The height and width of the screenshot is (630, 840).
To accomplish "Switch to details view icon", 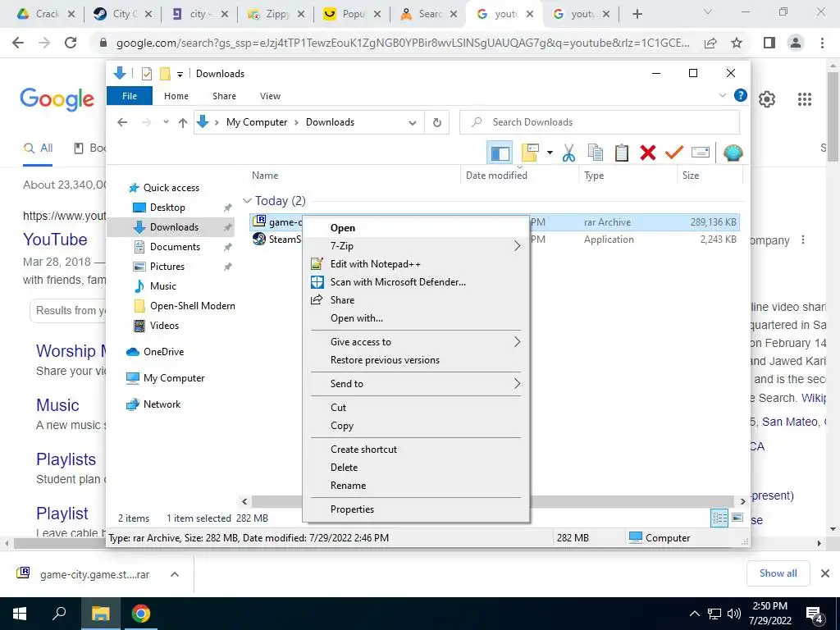I will pos(719,518).
